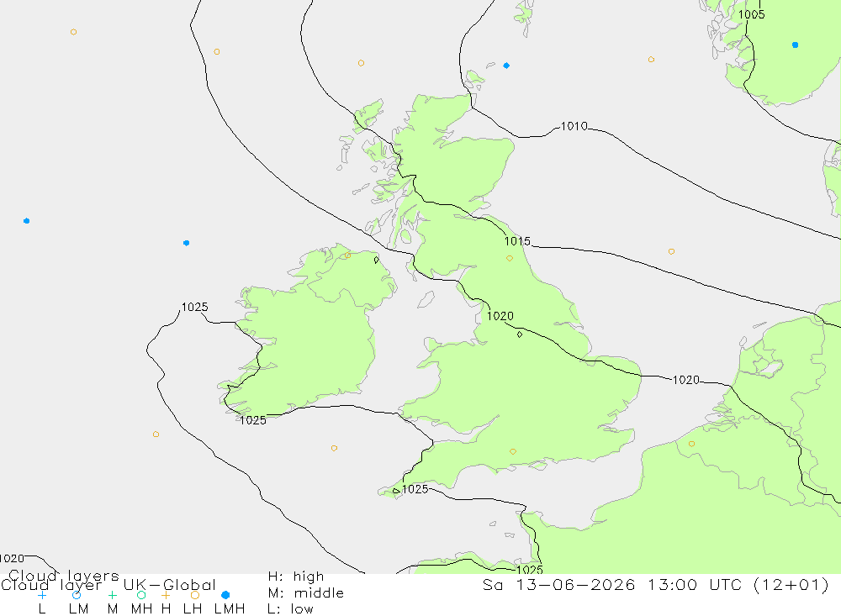Image resolution: width=841 pixels, height=616 pixels.
Task: Select the blue cloud marker at far western Atlantic edge
Action: (26, 221)
